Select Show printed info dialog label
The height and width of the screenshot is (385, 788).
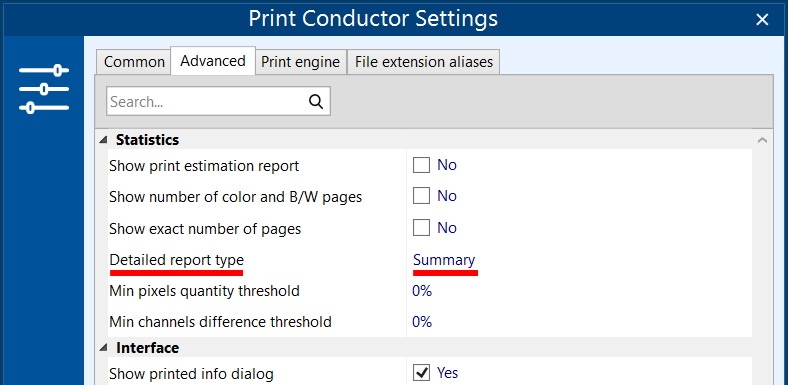pos(191,374)
